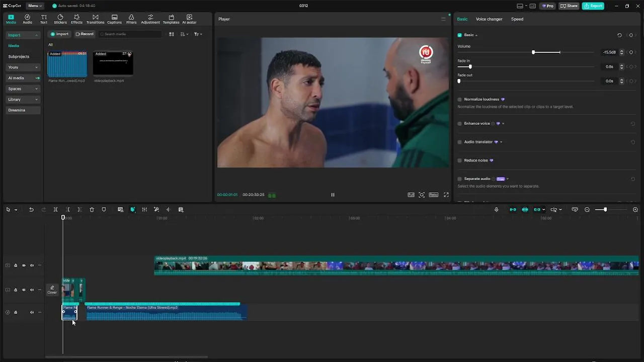Toggle lock on the audio track

(x=15, y=312)
